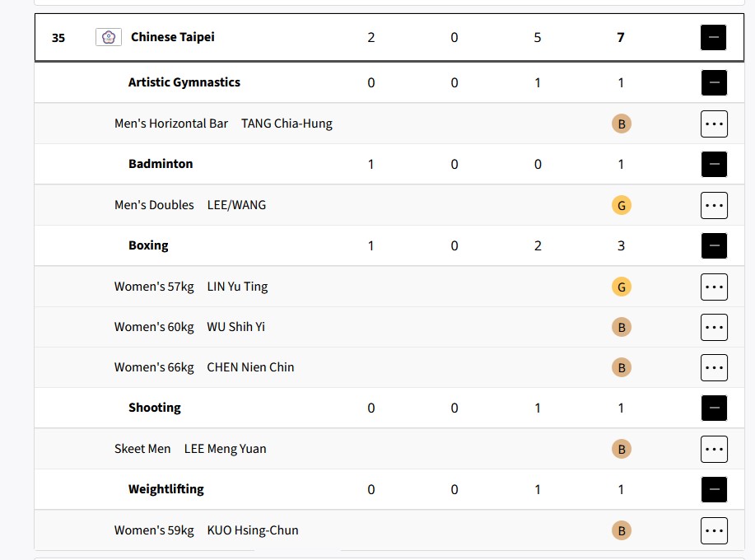Select the bronze badge beside TANG Chia-Hung
The image size is (755, 560).
coord(621,123)
